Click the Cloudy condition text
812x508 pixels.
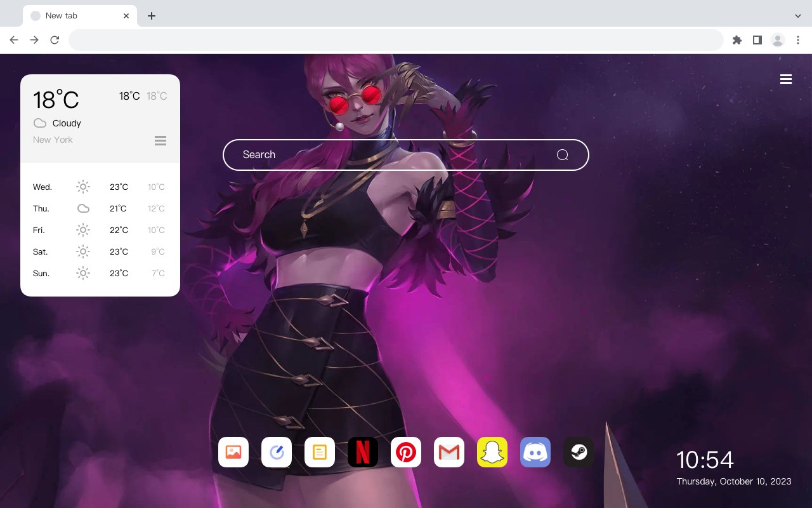click(67, 123)
